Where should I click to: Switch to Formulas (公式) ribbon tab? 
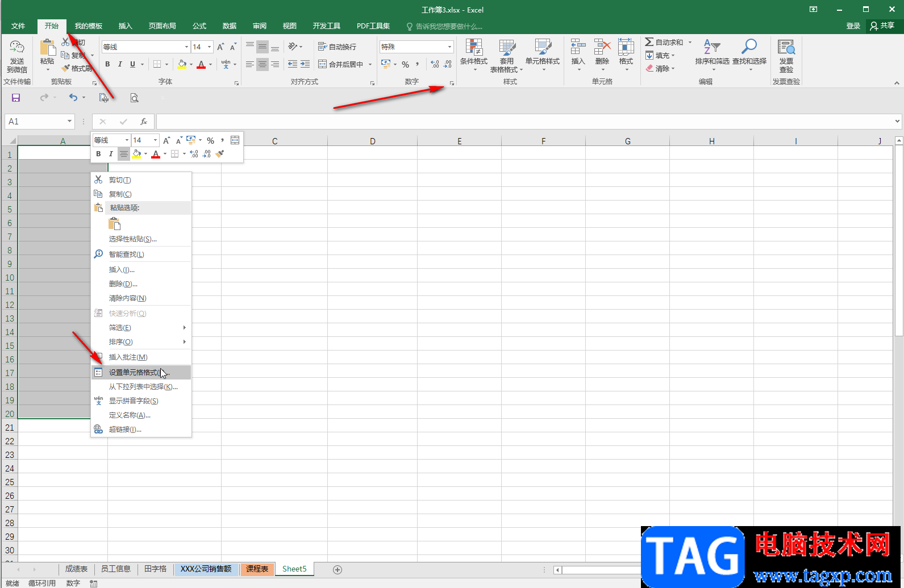click(199, 26)
